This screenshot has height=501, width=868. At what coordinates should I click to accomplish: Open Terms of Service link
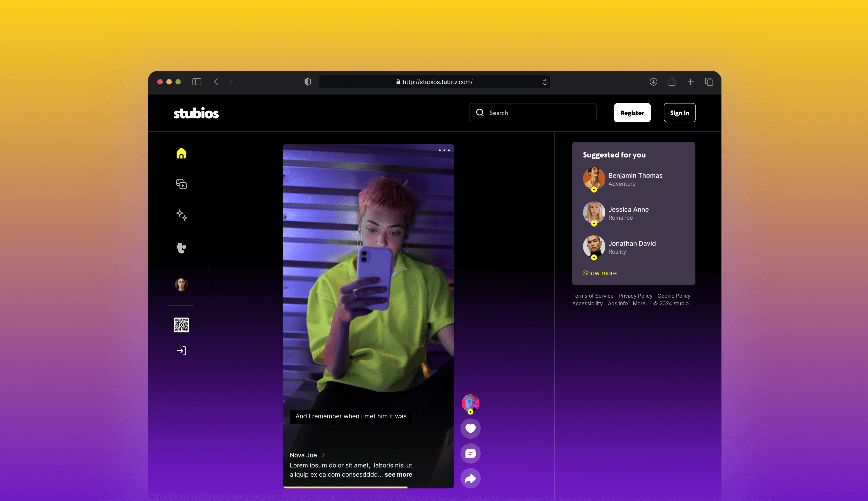(593, 296)
